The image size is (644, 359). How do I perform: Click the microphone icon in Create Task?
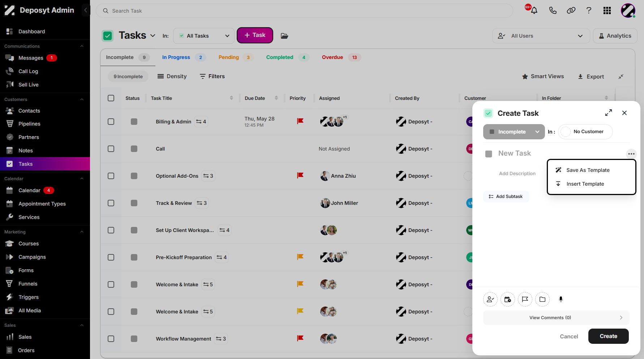tap(561, 299)
